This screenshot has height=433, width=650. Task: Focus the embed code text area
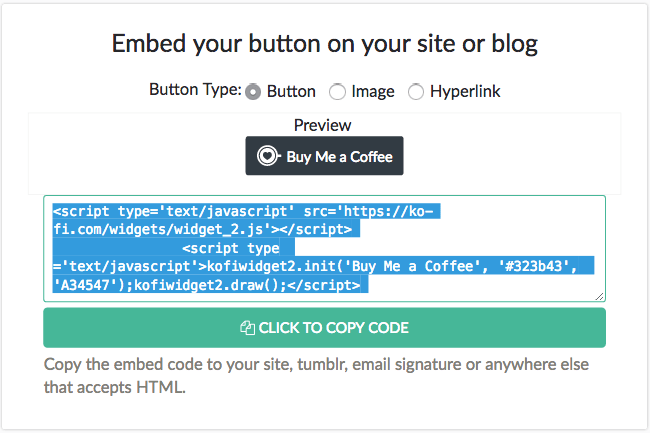pyautogui.click(x=324, y=248)
